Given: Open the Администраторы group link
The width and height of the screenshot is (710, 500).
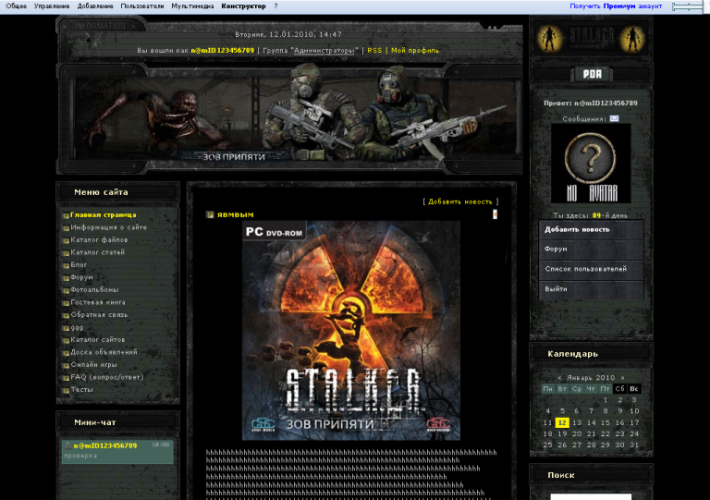Looking at the screenshot, I should point(324,50).
